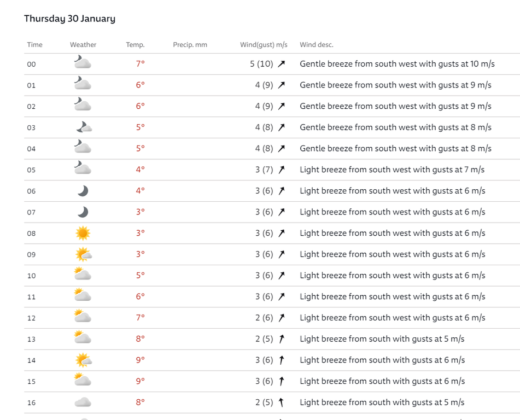The height and width of the screenshot is (420, 520).
Task: Click the Time column header
Action: click(x=34, y=45)
